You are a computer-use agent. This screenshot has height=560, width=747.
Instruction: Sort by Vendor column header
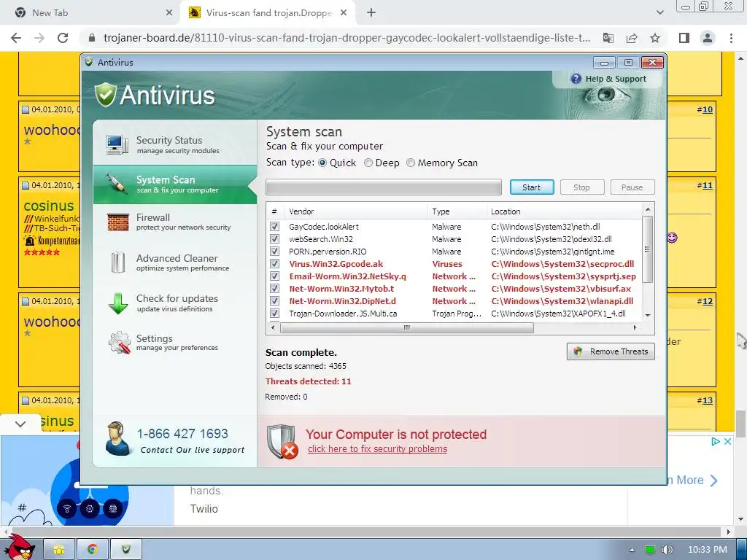coord(355,211)
